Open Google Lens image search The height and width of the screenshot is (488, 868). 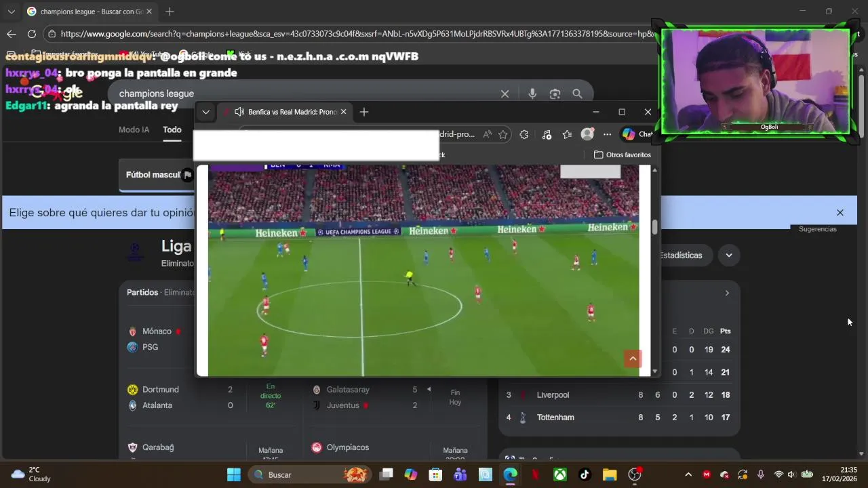[555, 94]
